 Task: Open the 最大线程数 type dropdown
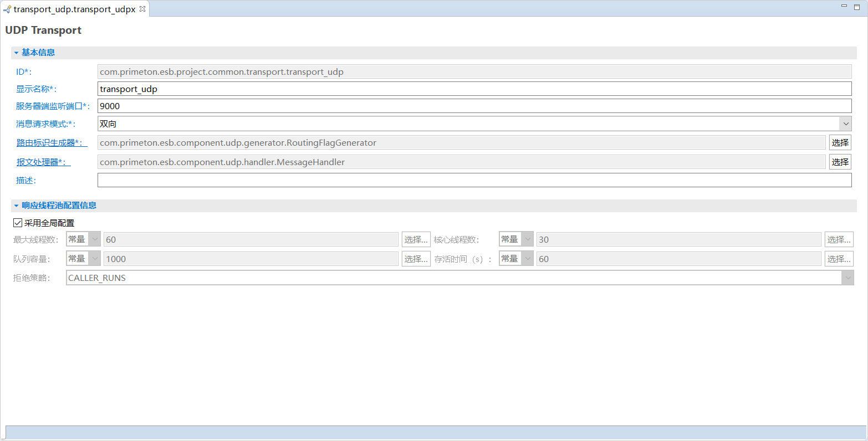[94, 239]
